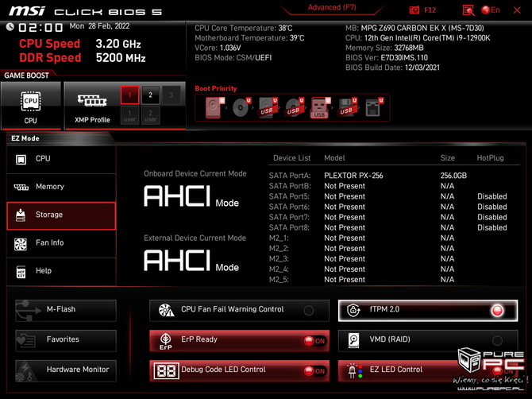Open the M-Flash utility

[66, 310]
